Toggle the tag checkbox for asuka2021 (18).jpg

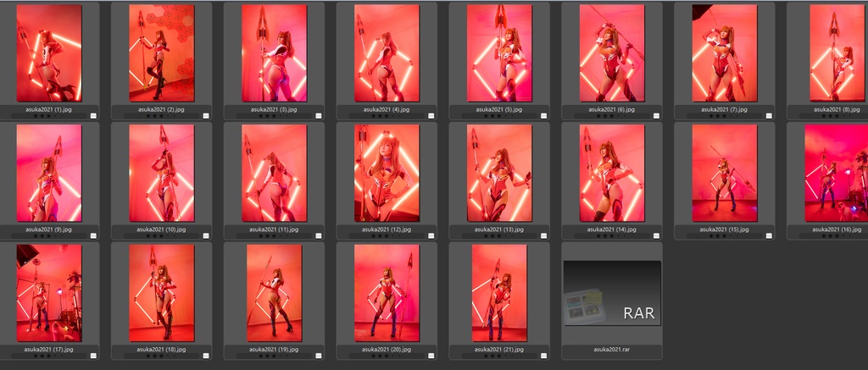(x=206, y=356)
